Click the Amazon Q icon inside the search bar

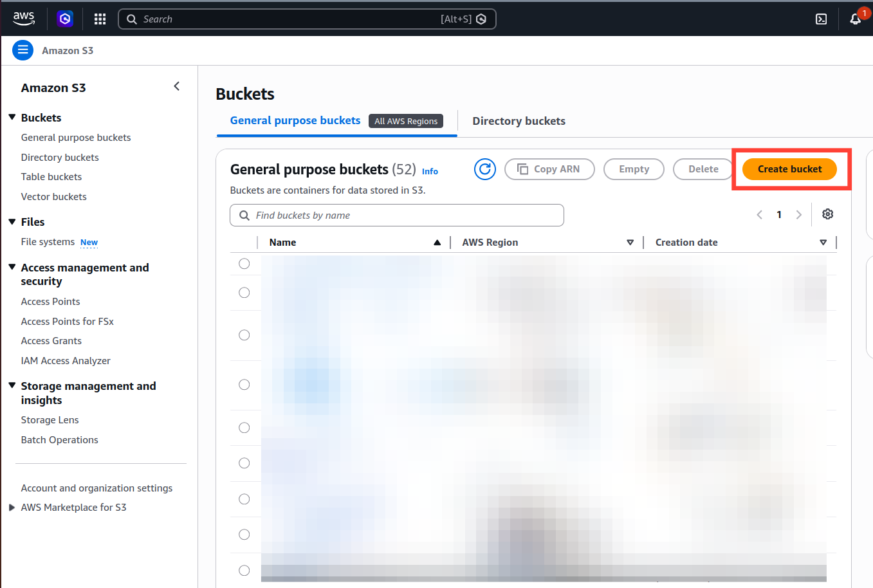click(x=481, y=19)
